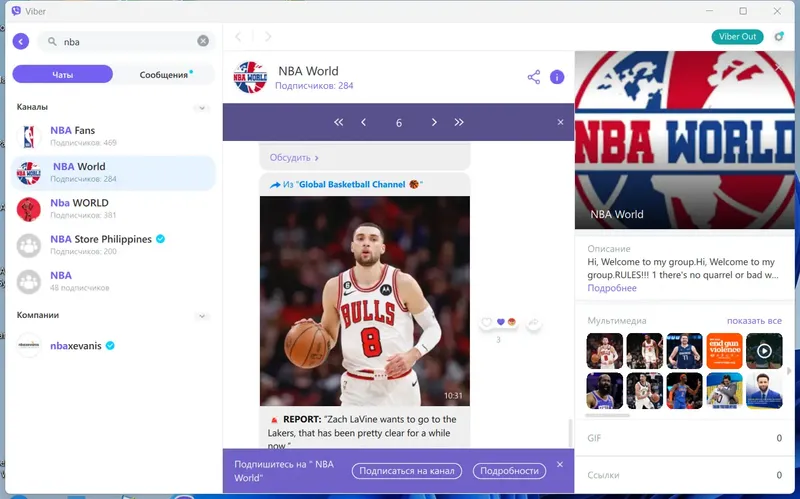Click the Viber logo in title bar
Screen dimensions: 800x499
tap(16, 11)
